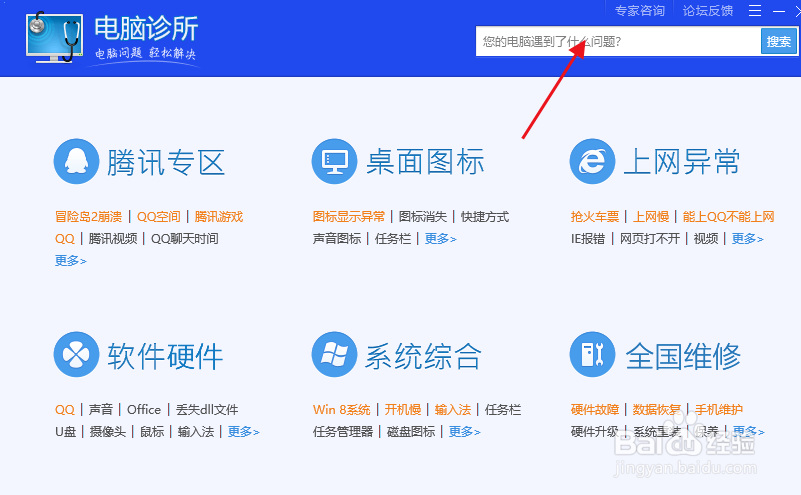801x495 pixels.
Task: Select the 磁盘图标 link
Action: tap(411, 432)
